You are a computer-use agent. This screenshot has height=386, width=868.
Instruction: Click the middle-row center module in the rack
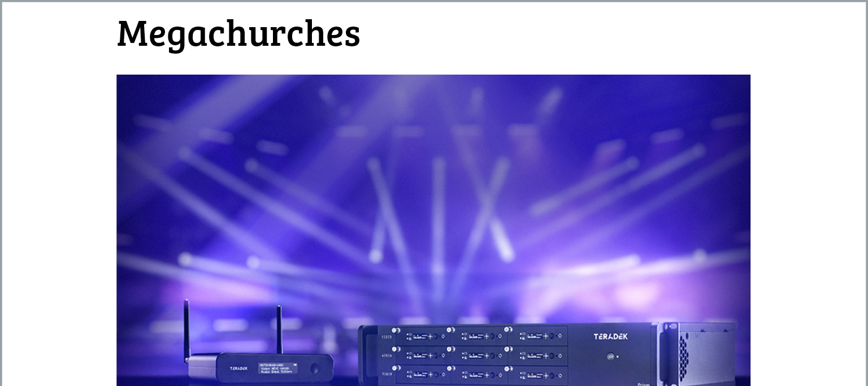pyautogui.click(x=479, y=356)
